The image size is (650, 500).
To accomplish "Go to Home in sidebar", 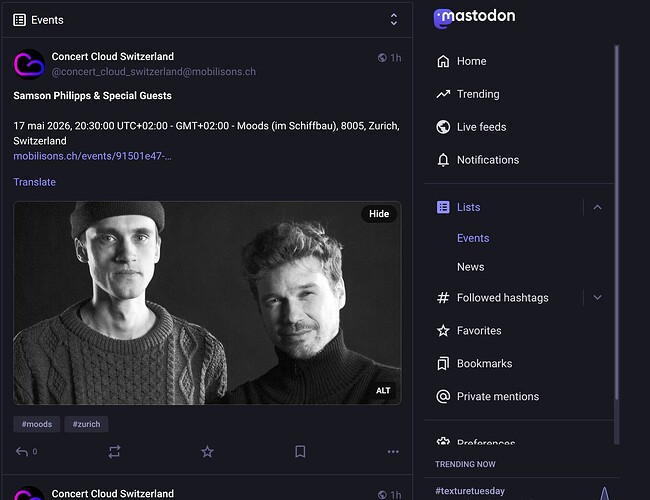I will (x=471, y=61).
